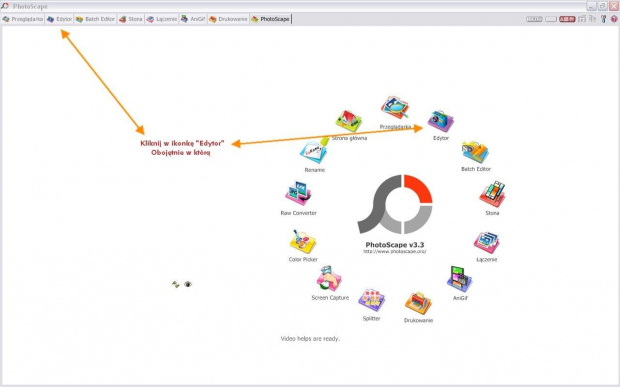Image resolution: width=620 pixels, height=387 pixels.
Task: Start the Screen Capture tool
Action: click(329, 278)
